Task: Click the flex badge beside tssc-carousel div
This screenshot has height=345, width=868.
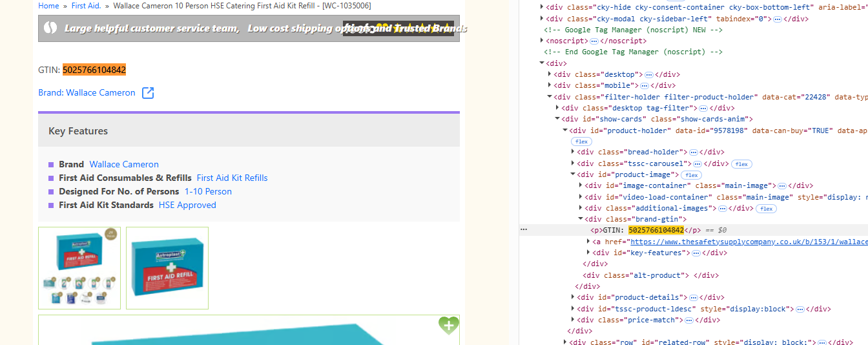Action: (741, 163)
